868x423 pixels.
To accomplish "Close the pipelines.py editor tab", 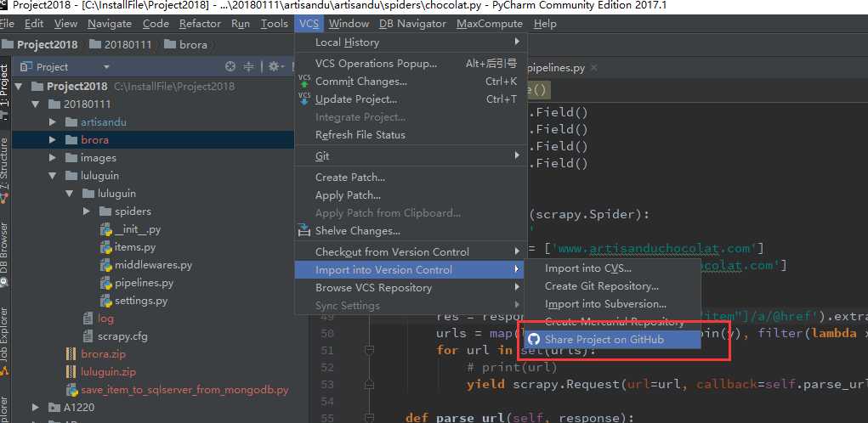I will [x=594, y=67].
